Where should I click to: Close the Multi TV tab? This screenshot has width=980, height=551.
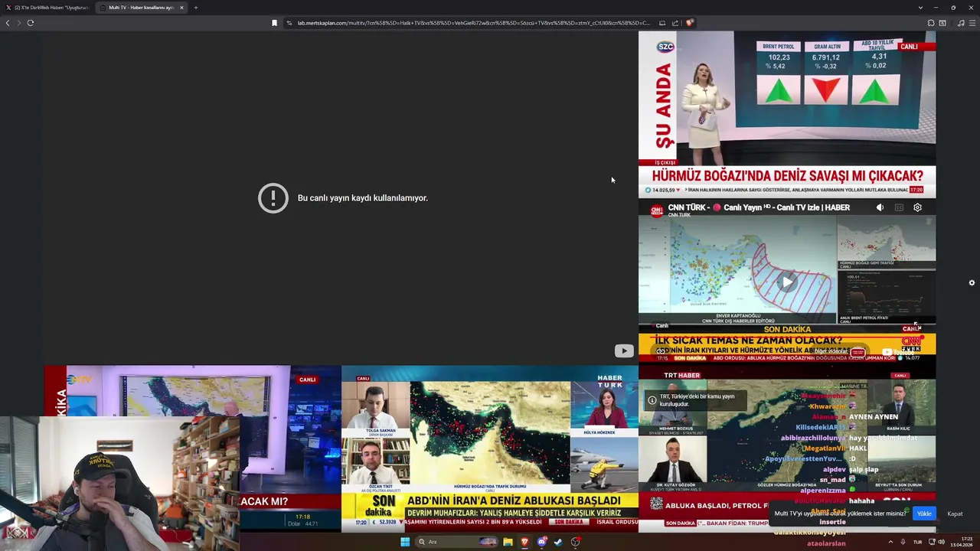click(x=181, y=8)
